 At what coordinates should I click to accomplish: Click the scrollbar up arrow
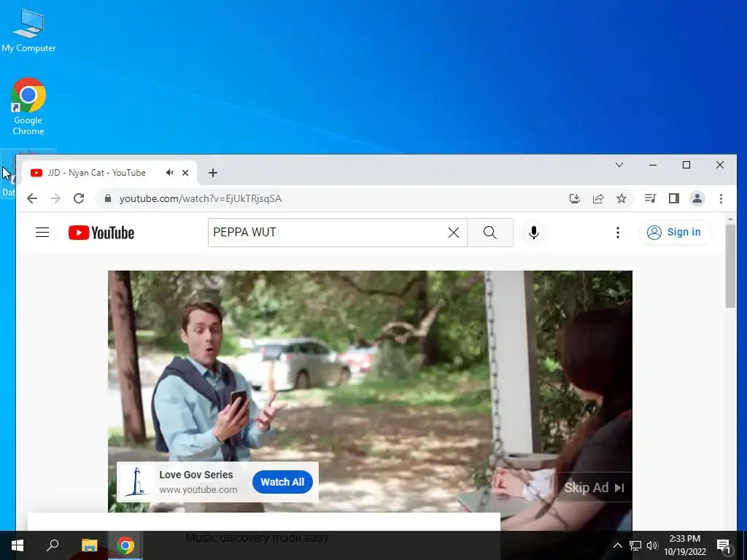pos(730,219)
